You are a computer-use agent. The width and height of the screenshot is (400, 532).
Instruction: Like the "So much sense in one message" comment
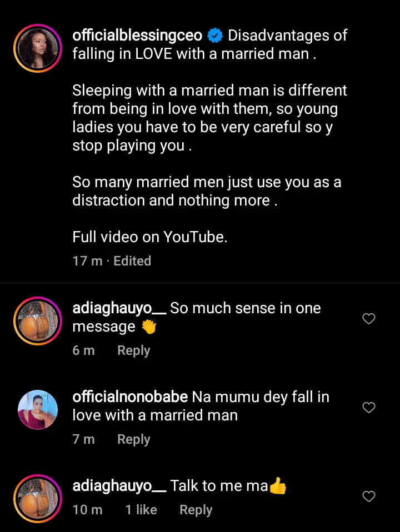tap(369, 319)
